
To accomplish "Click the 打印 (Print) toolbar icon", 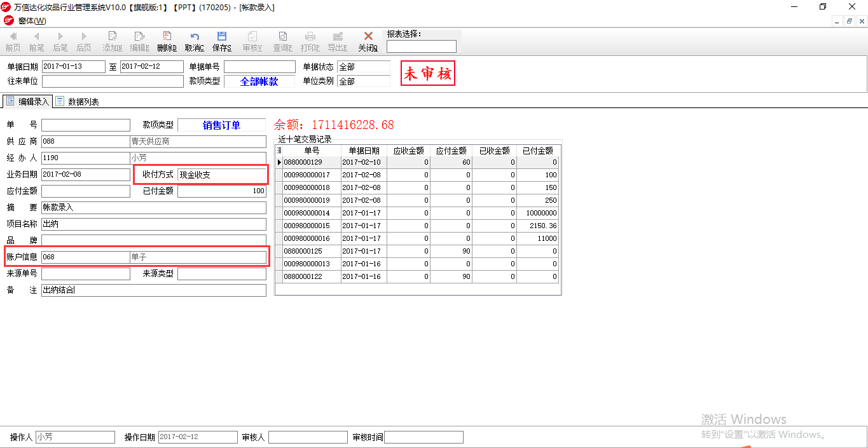I will click(310, 37).
